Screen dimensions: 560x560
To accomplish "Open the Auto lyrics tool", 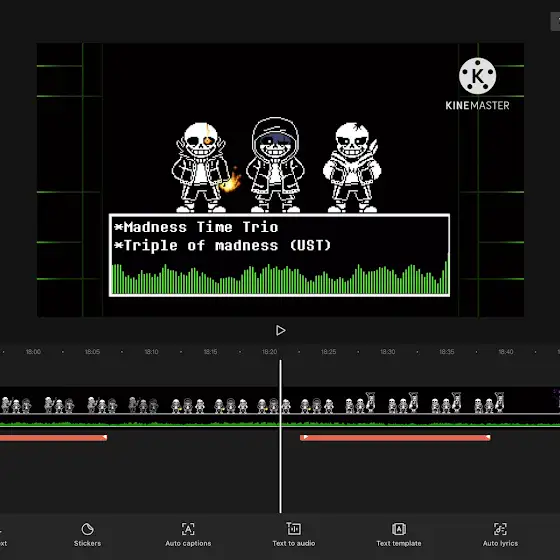I will click(500, 534).
